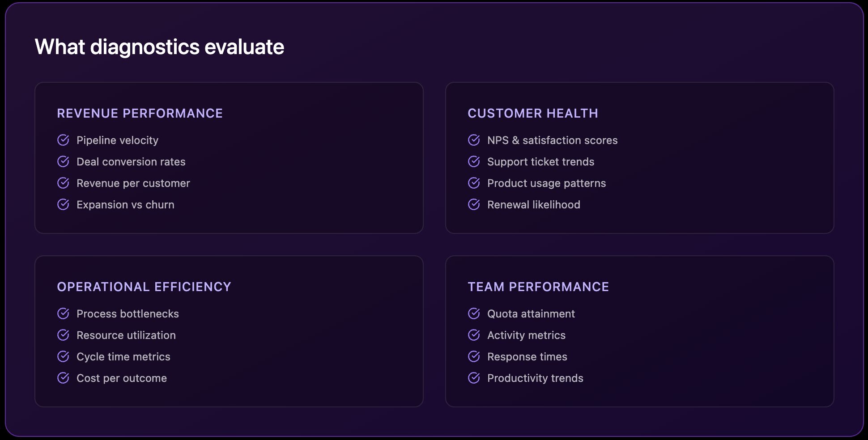Click the check icon beside NPS & satisfaction scores
868x440 pixels.
coord(474,140)
